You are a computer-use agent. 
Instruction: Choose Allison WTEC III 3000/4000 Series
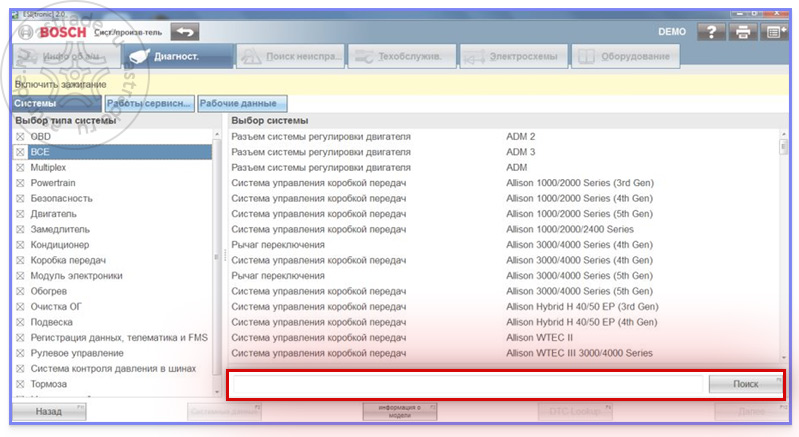point(503,353)
